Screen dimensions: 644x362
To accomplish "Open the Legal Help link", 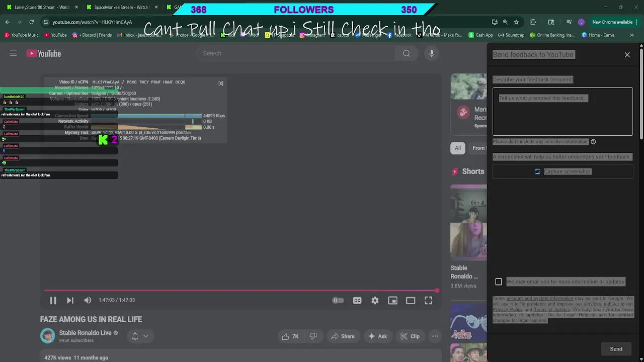I will tap(576, 315).
